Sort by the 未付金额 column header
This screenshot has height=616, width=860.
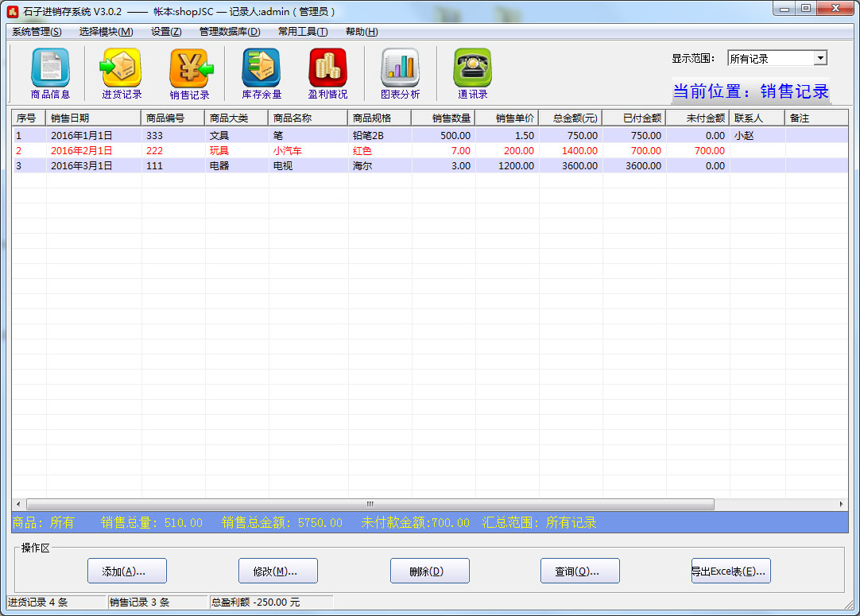[698, 118]
